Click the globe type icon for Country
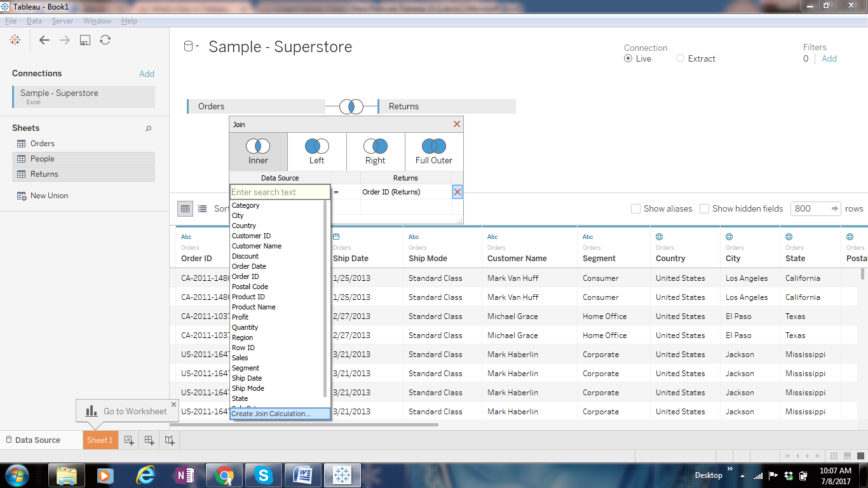Screen dimensions: 868x488 click(660, 236)
